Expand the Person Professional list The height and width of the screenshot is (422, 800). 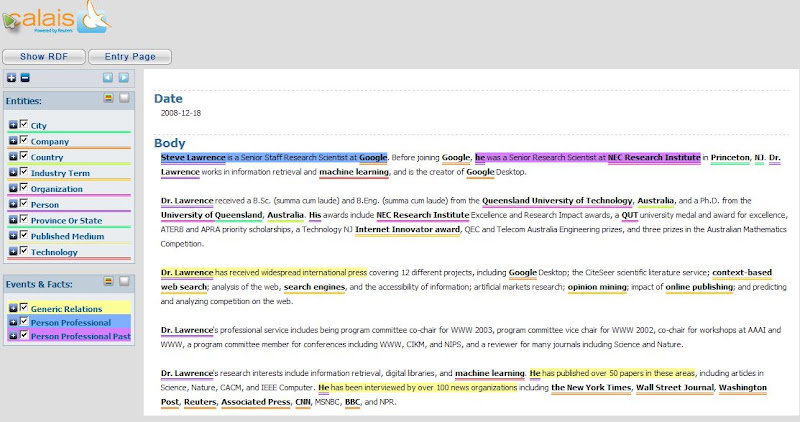pyautogui.click(x=13, y=321)
